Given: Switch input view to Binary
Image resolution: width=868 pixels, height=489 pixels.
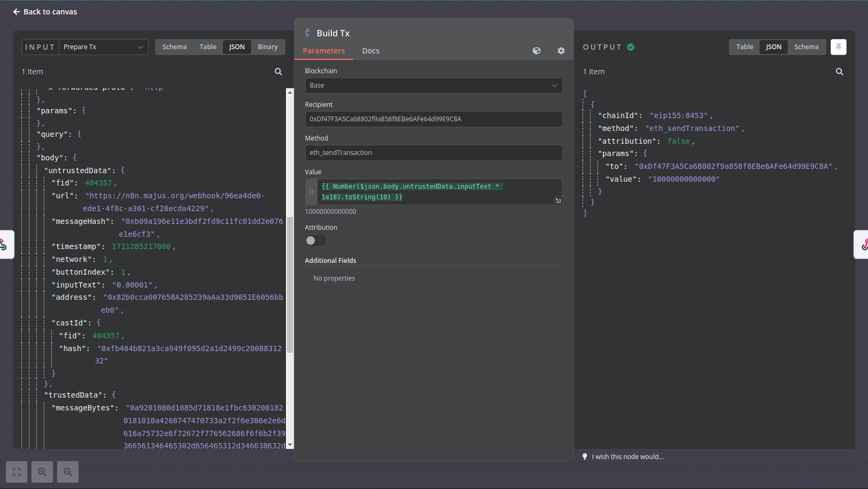Looking at the screenshot, I should pyautogui.click(x=268, y=47).
